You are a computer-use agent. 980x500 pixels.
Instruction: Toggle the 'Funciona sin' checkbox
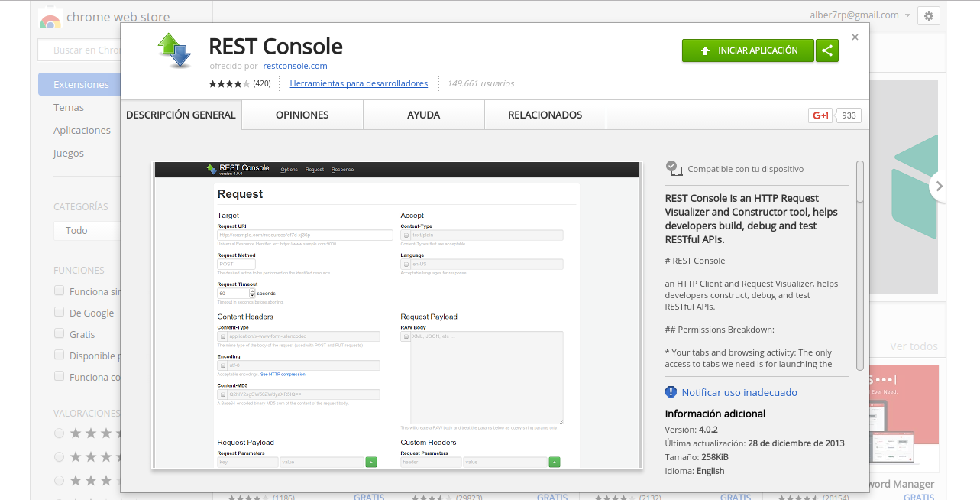[x=59, y=291]
